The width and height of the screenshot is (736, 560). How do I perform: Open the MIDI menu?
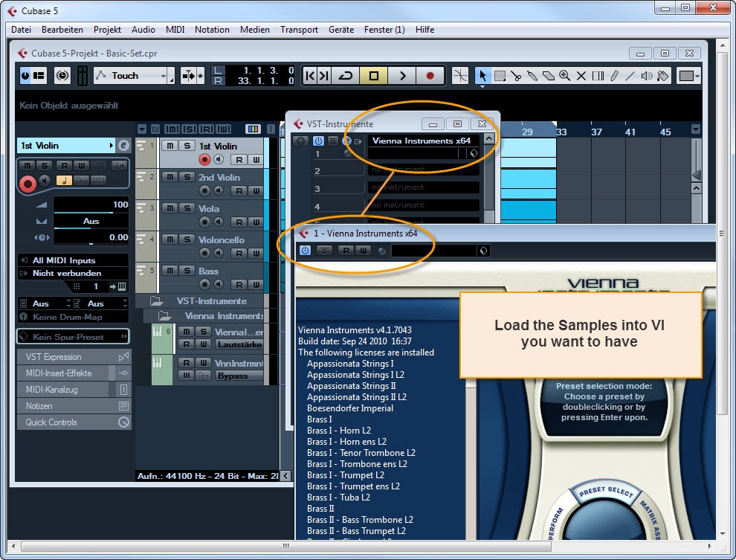(175, 30)
